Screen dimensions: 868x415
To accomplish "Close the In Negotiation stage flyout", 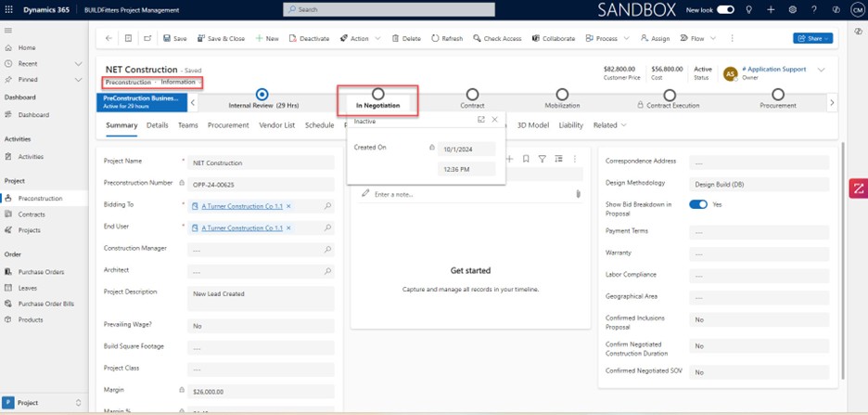I will pyautogui.click(x=495, y=120).
